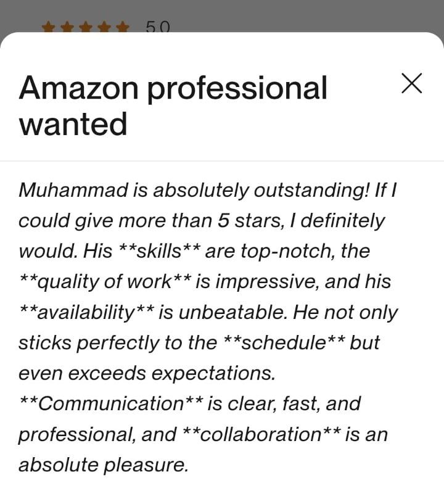Dismiss the sheet by tapping the dimmed backdrop

coord(289,14)
